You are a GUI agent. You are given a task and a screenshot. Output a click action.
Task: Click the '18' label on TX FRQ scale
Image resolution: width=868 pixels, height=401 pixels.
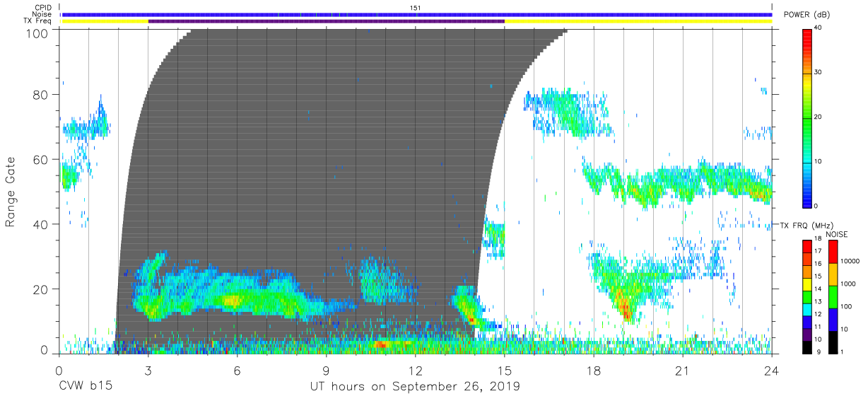click(818, 240)
